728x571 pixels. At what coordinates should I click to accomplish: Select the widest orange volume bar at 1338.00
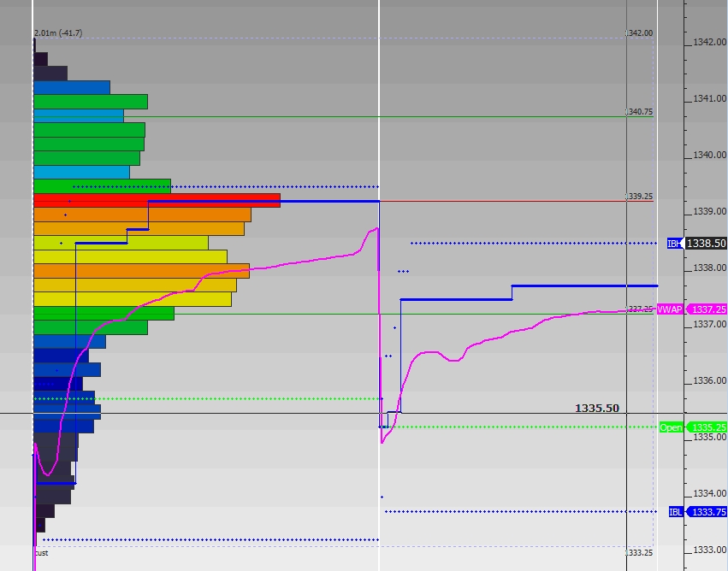[x=142, y=271]
